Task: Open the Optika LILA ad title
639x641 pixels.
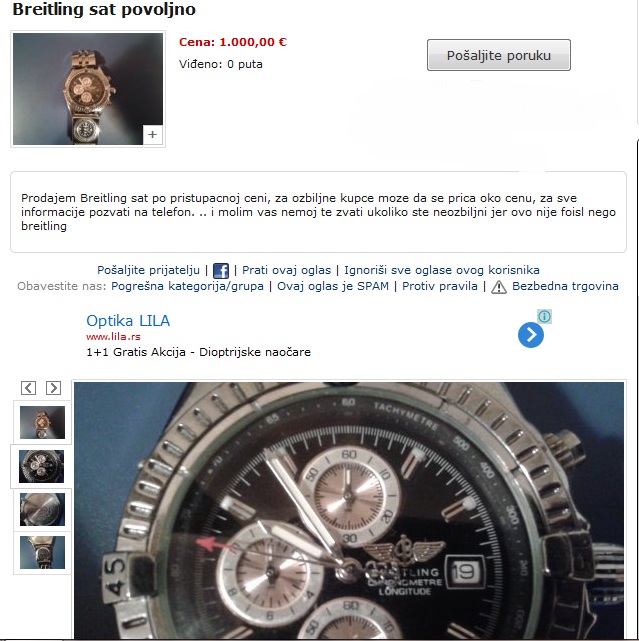Action: (128, 321)
